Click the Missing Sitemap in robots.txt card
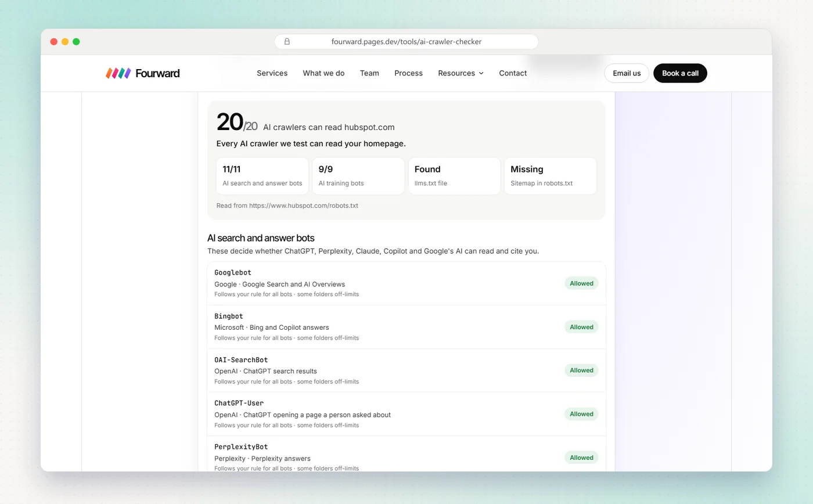The width and height of the screenshot is (813, 504). pos(550,176)
